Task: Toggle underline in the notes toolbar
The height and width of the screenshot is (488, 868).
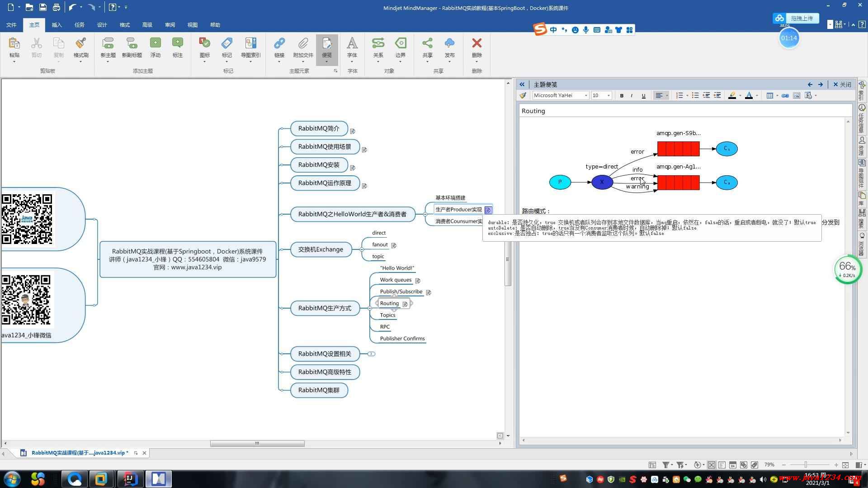Action: point(643,95)
